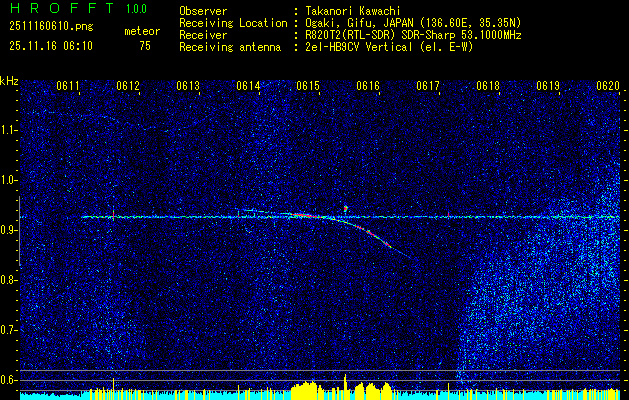Click the 0614 time marker
Screen dimensions: 629x400
pyautogui.click(x=248, y=85)
